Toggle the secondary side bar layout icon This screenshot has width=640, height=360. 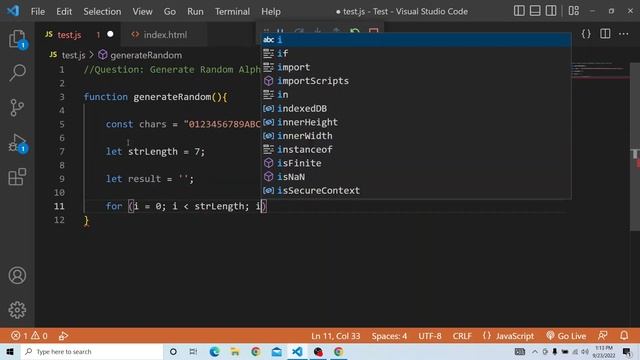click(x=551, y=11)
